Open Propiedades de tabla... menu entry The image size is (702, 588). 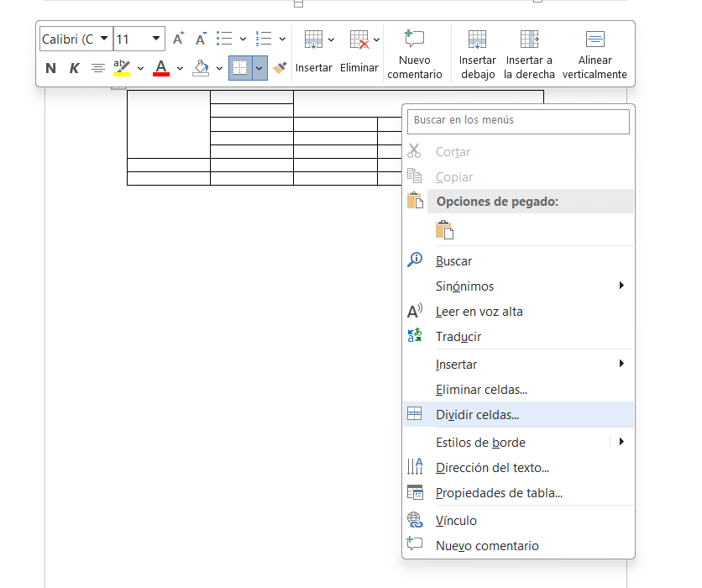coord(499,493)
